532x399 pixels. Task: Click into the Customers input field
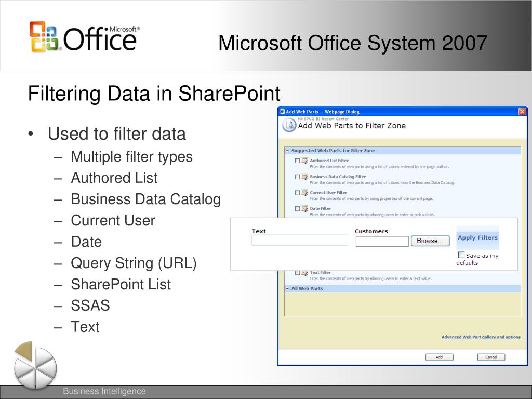point(382,241)
